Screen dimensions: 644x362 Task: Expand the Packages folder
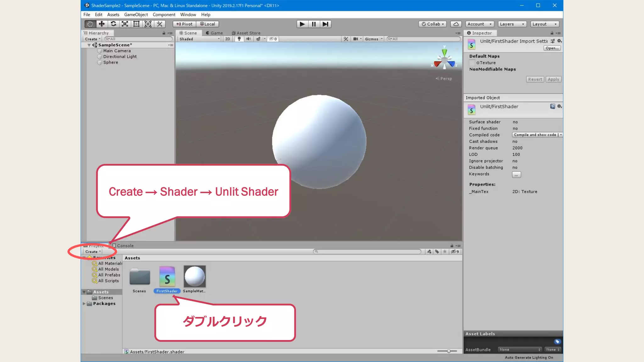84,304
